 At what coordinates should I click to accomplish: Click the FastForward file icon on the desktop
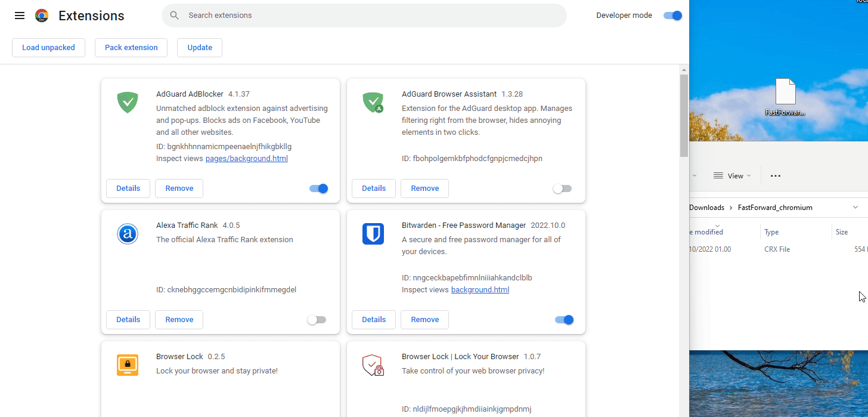pos(785,92)
